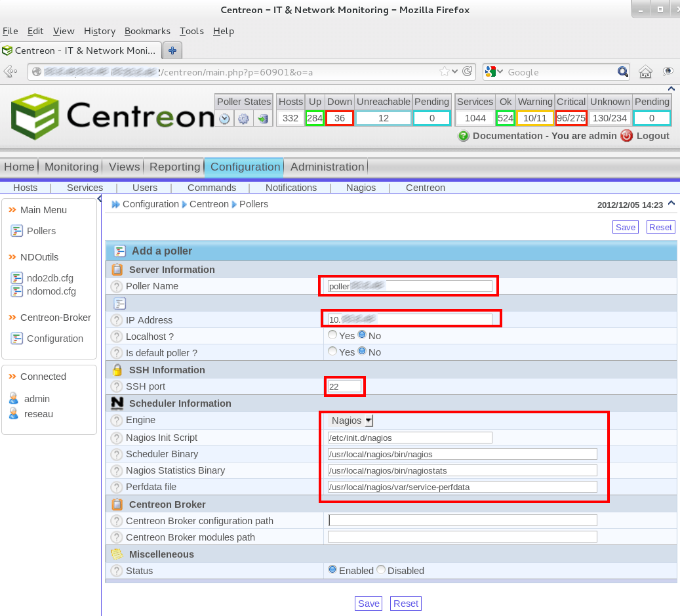Screen dimensions: 680x616
Task: Click the Critical services count 96/275
Action: tap(570, 118)
